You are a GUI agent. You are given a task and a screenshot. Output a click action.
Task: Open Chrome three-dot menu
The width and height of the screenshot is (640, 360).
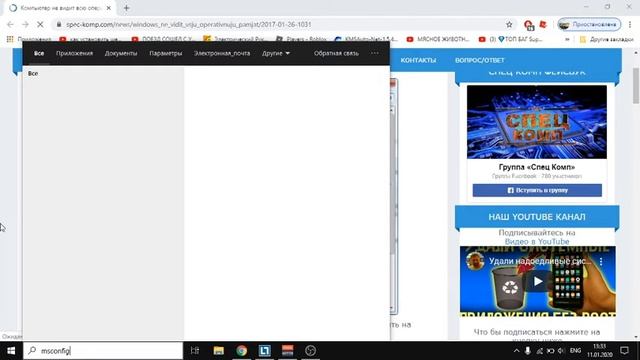coord(630,24)
